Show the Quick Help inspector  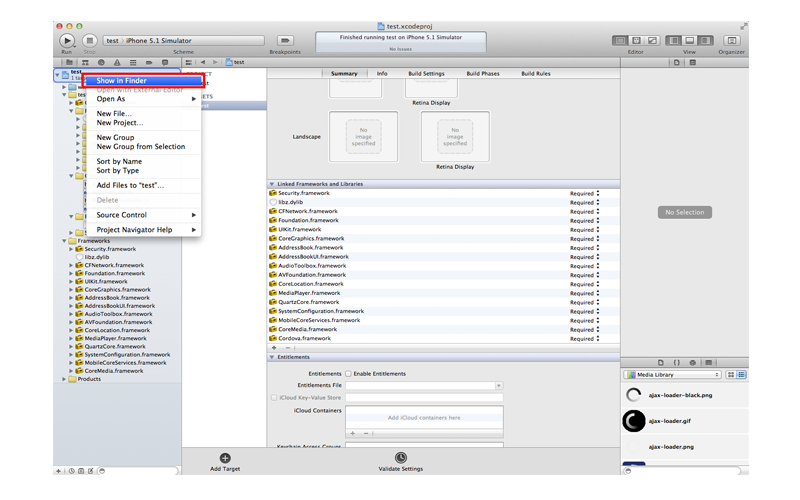click(692, 62)
